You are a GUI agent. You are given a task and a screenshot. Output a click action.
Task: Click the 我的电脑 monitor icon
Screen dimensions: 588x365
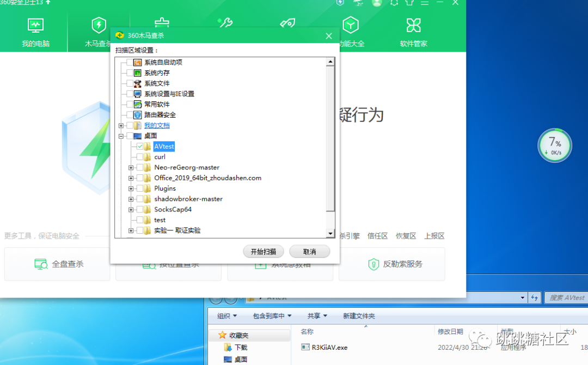pyautogui.click(x=35, y=26)
